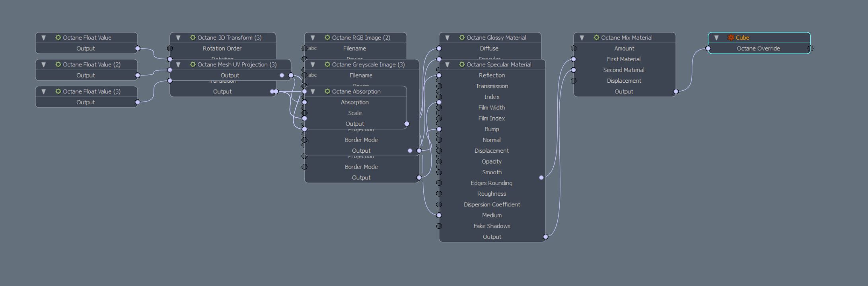Click the Displacement input port on Mix Material
The width and height of the screenshot is (868, 286).
tap(573, 81)
